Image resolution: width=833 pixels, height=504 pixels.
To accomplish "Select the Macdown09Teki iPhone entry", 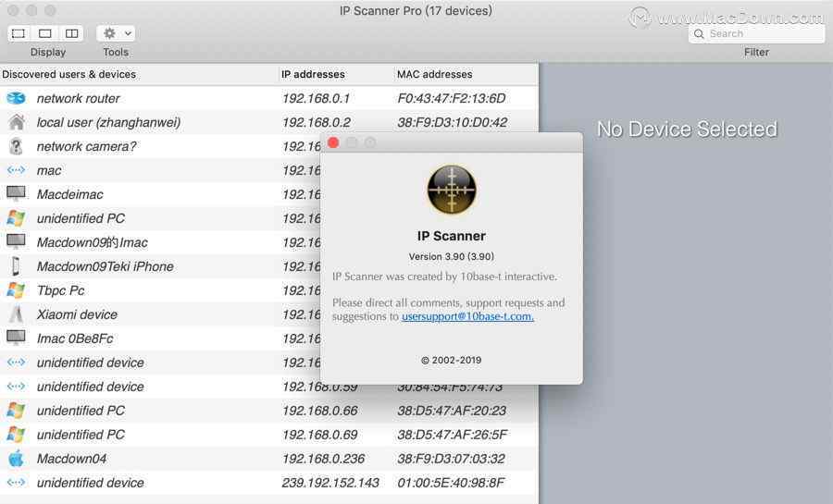I will [x=106, y=266].
